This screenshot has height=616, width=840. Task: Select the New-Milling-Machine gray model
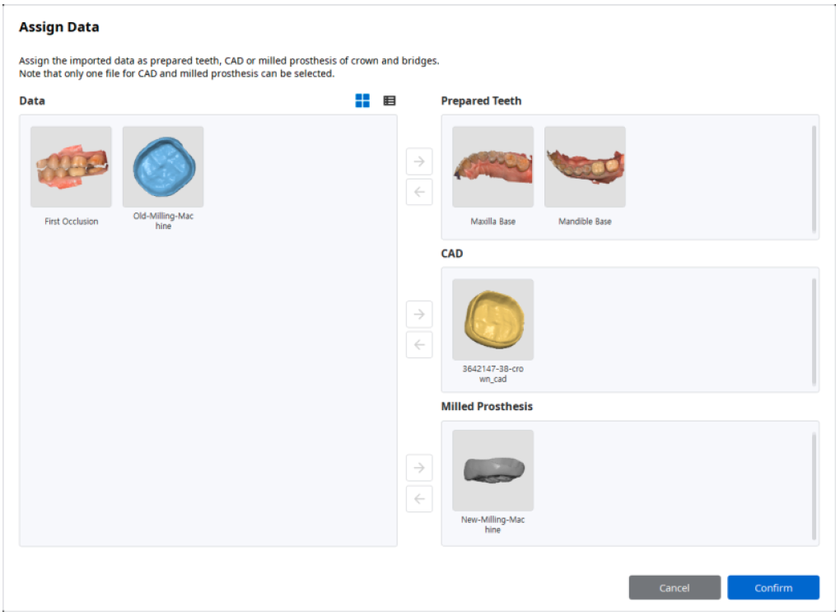click(492, 470)
